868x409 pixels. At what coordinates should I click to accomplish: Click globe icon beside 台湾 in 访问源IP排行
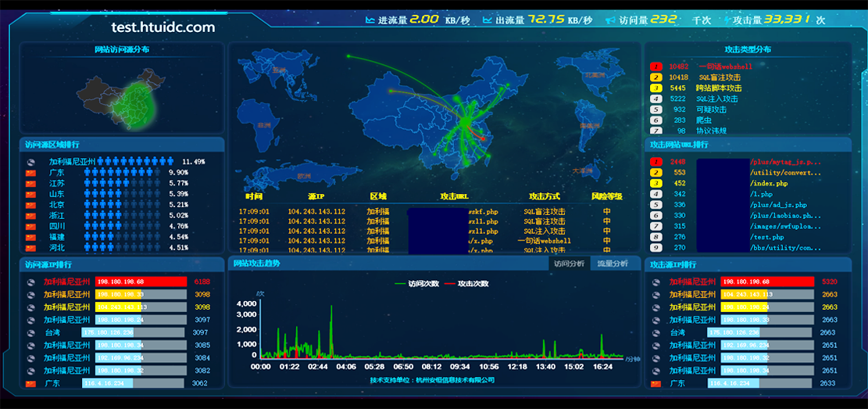point(31,332)
